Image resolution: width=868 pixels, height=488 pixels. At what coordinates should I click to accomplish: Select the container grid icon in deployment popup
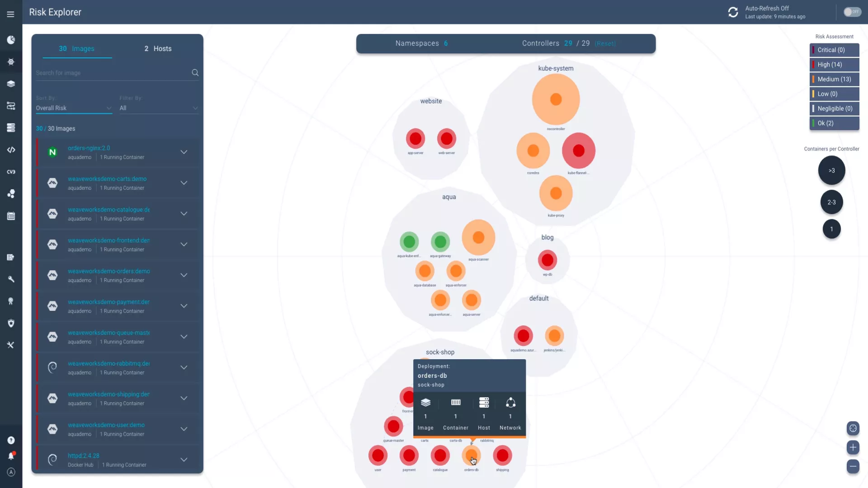455,402
